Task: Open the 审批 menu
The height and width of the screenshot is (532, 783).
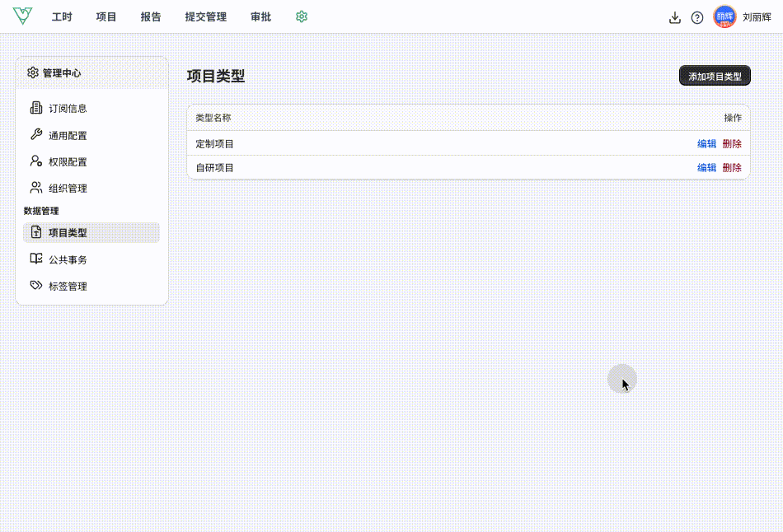Action: click(x=260, y=17)
